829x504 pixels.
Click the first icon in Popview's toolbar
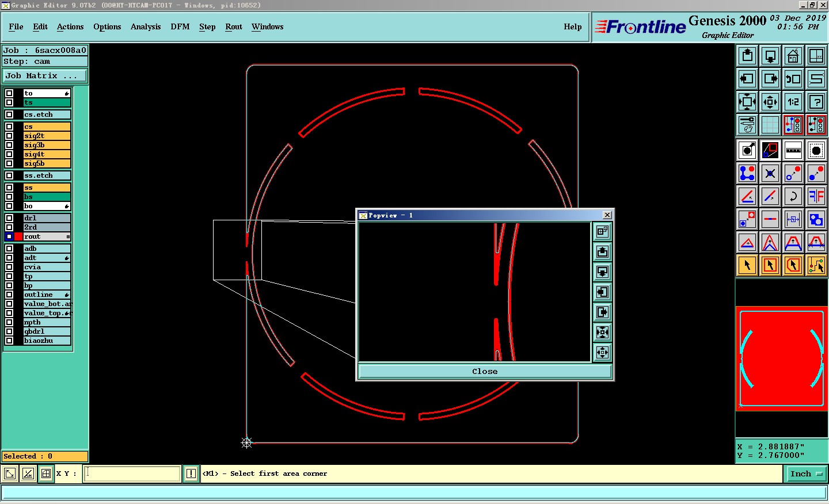coord(602,231)
